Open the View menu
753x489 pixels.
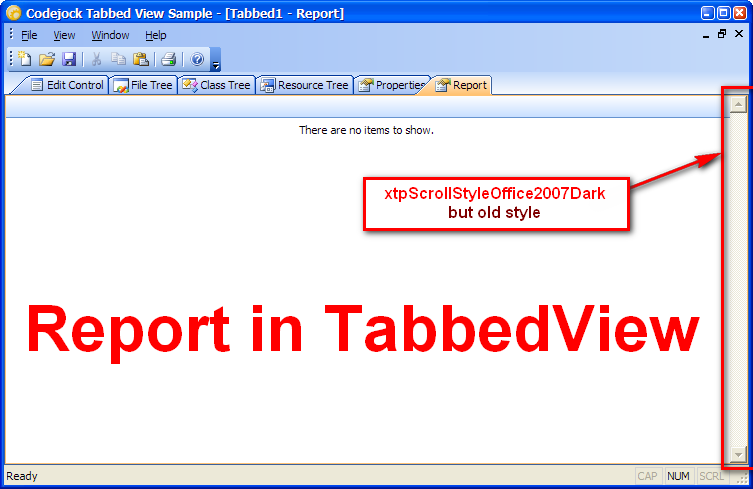tap(64, 35)
